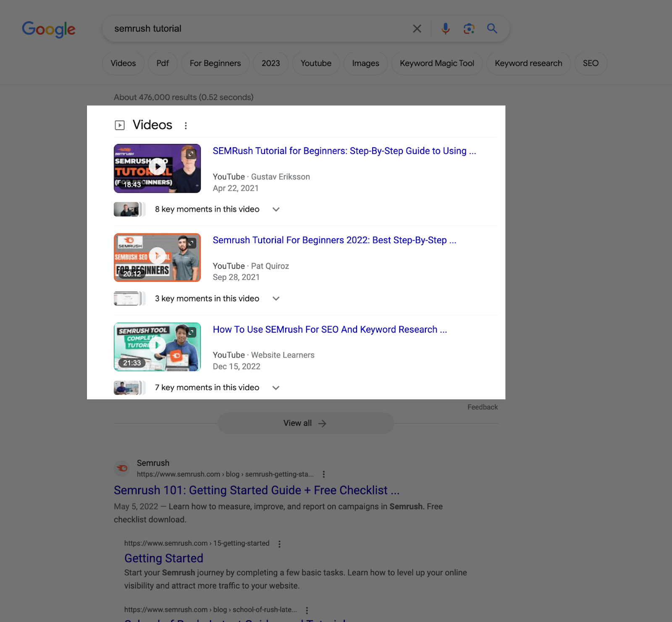Open the three-dot menu beside Videos heading

[x=185, y=125]
